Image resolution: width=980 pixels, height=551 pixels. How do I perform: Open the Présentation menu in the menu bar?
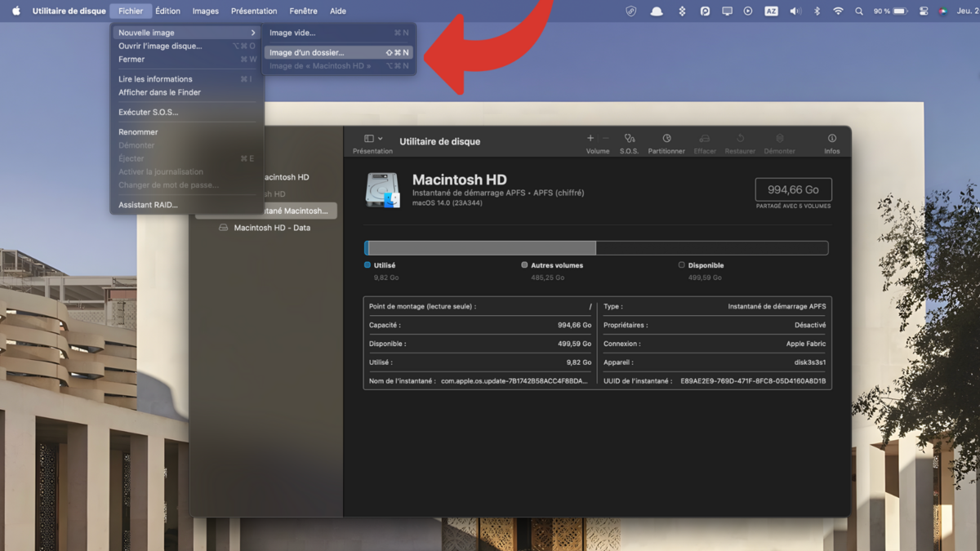pos(254,11)
